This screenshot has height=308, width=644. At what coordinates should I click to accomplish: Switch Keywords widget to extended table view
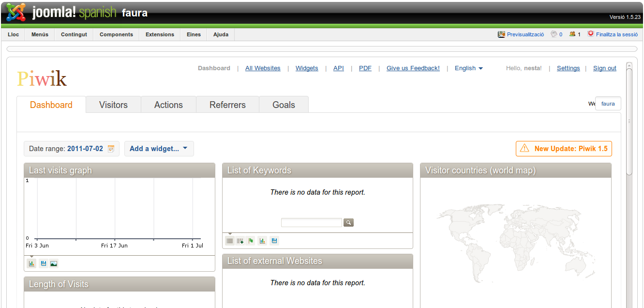[240, 241]
